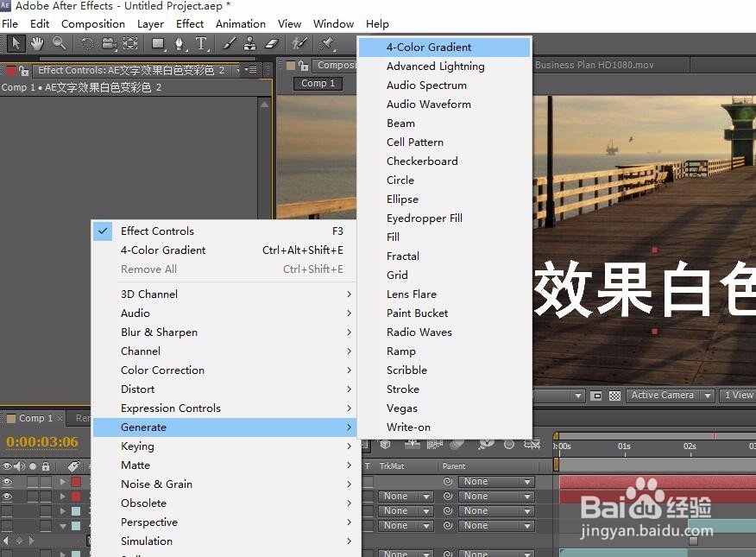
Task: Show the expanded teal layer video switch
Action: (x=7, y=525)
